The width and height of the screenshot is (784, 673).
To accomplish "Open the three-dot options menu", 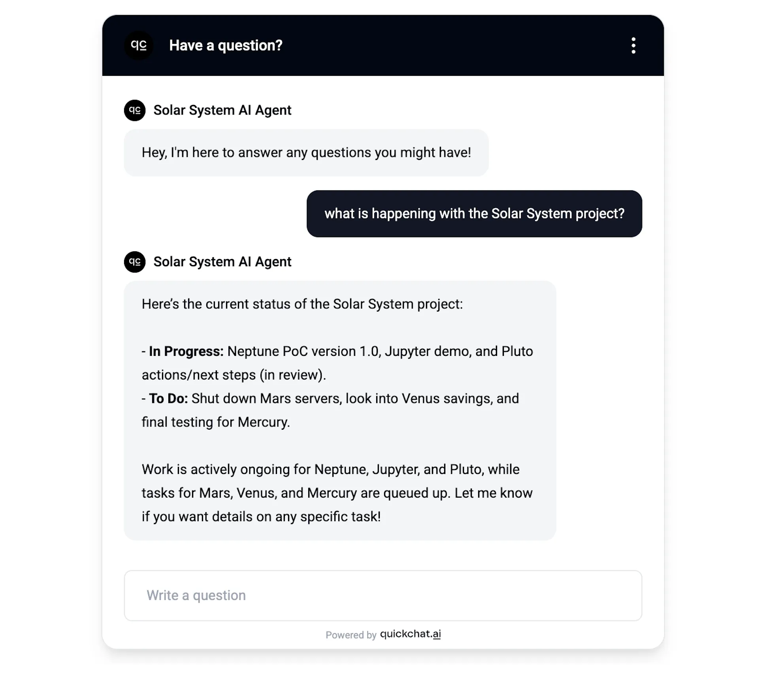I will coord(633,45).
